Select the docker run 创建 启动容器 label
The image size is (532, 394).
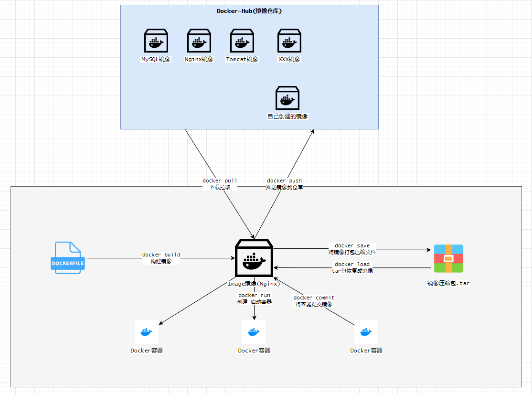[255, 298]
